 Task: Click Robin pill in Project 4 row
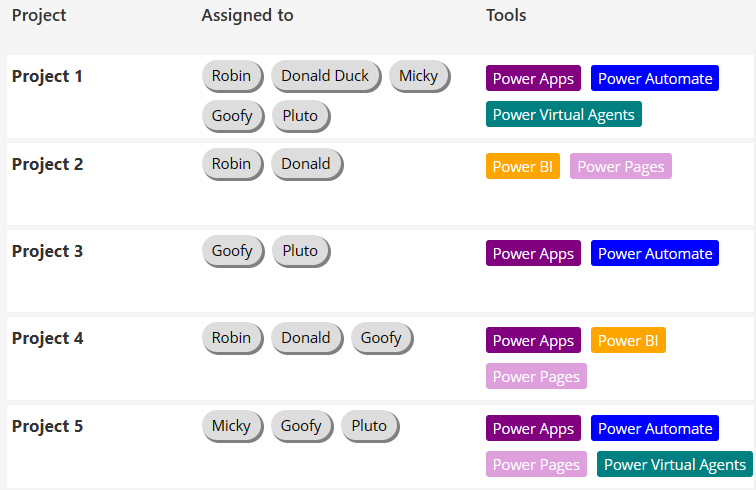coord(232,338)
